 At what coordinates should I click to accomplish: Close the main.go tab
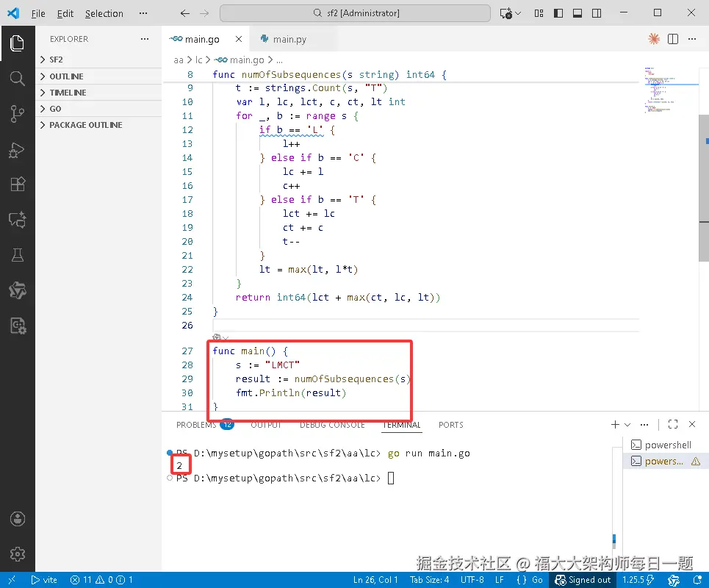(x=239, y=40)
